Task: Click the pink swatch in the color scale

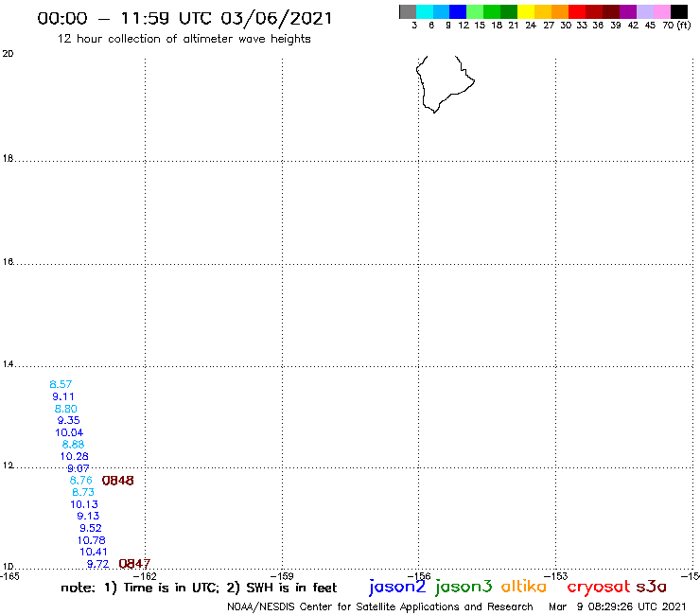Action: click(x=661, y=11)
